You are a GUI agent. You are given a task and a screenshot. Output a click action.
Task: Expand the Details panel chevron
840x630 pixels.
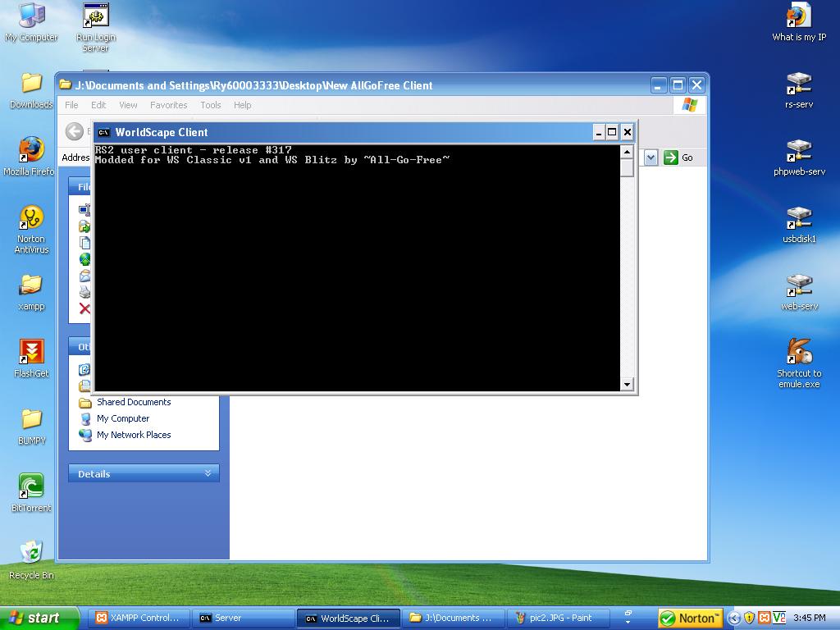tap(208, 473)
